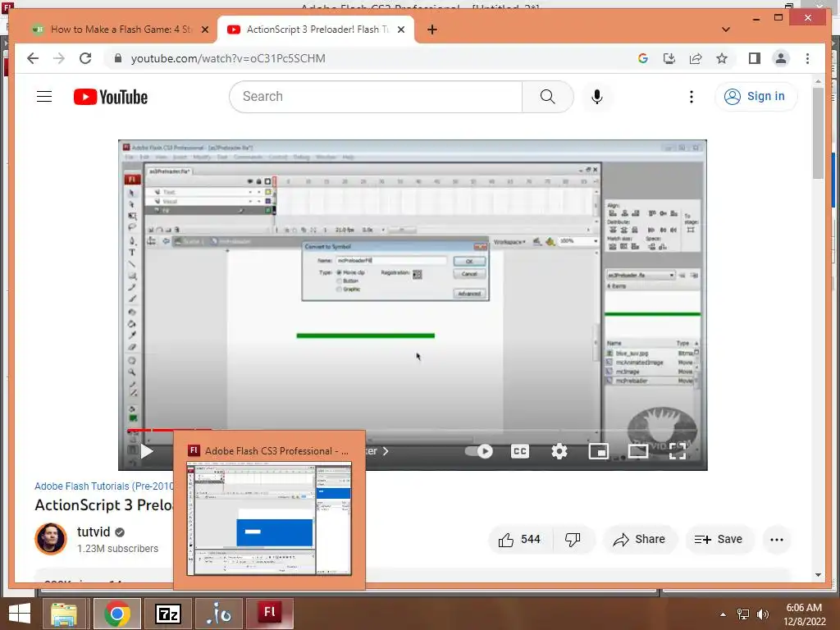Click the network tray icon

[743, 614]
